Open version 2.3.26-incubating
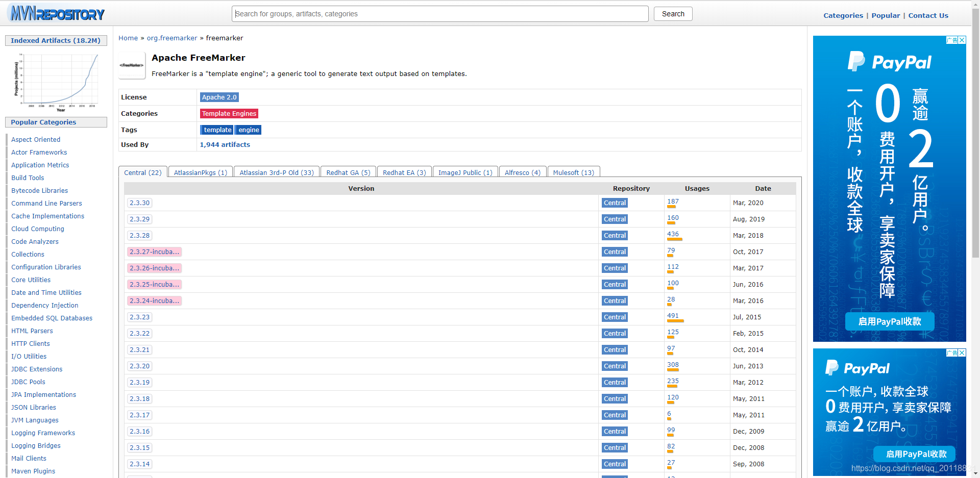The width and height of the screenshot is (980, 478). [x=154, y=268]
